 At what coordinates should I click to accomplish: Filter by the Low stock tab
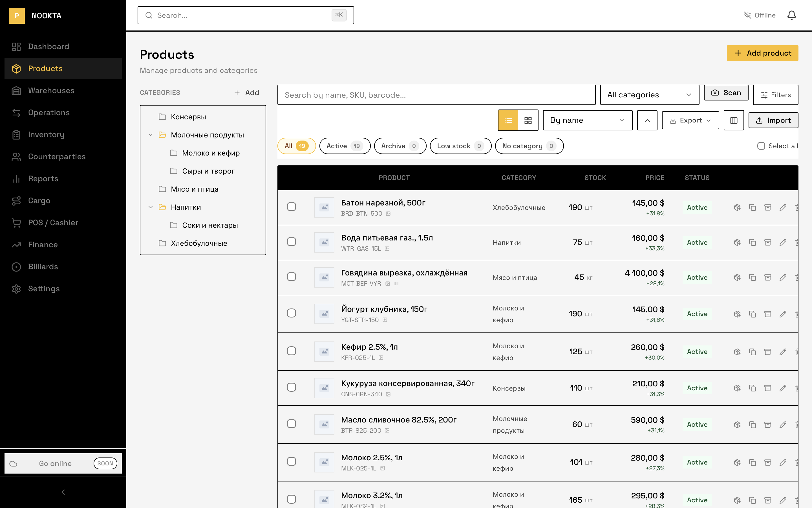[x=461, y=146]
